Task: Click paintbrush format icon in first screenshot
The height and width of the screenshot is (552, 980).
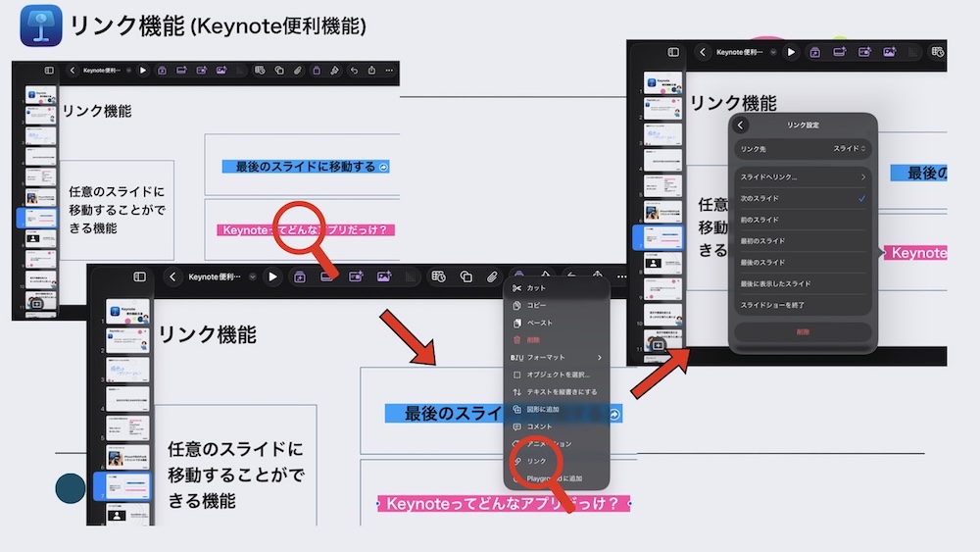Action: tap(335, 71)
